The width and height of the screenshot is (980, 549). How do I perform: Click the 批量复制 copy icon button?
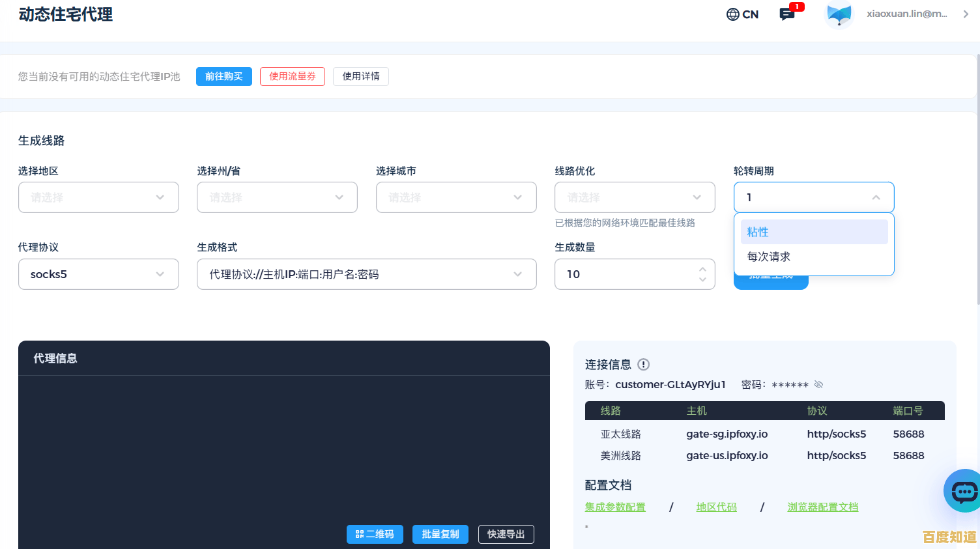[x=440, y=534]
